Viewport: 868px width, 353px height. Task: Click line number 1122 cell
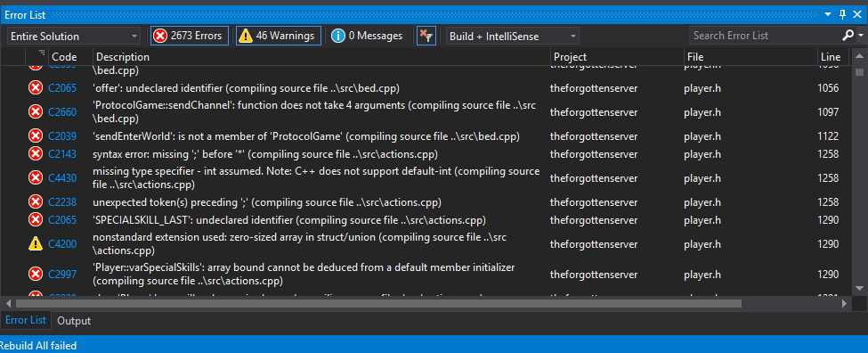828,136
